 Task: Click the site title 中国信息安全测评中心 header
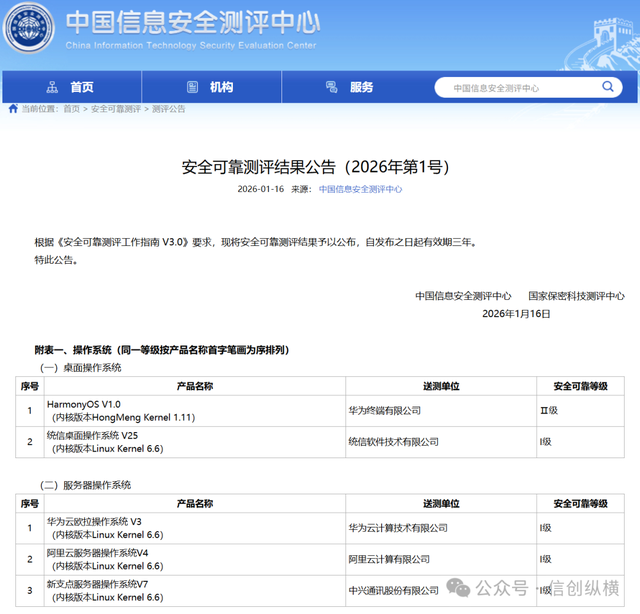pyautogui.click(x=190, y=24)
